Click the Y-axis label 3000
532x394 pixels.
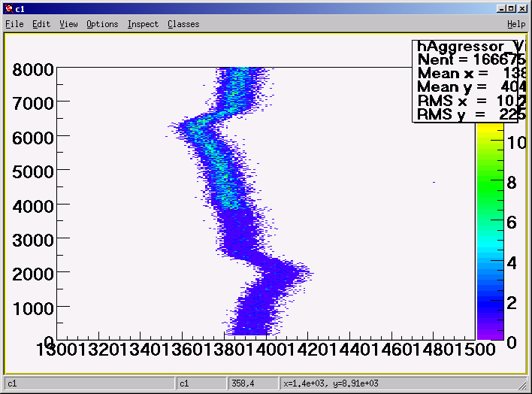pos(33,240)
